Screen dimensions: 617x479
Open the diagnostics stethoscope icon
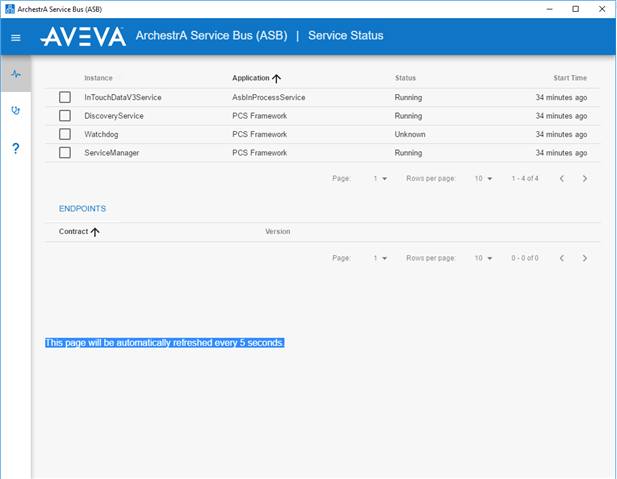point(16,111)
